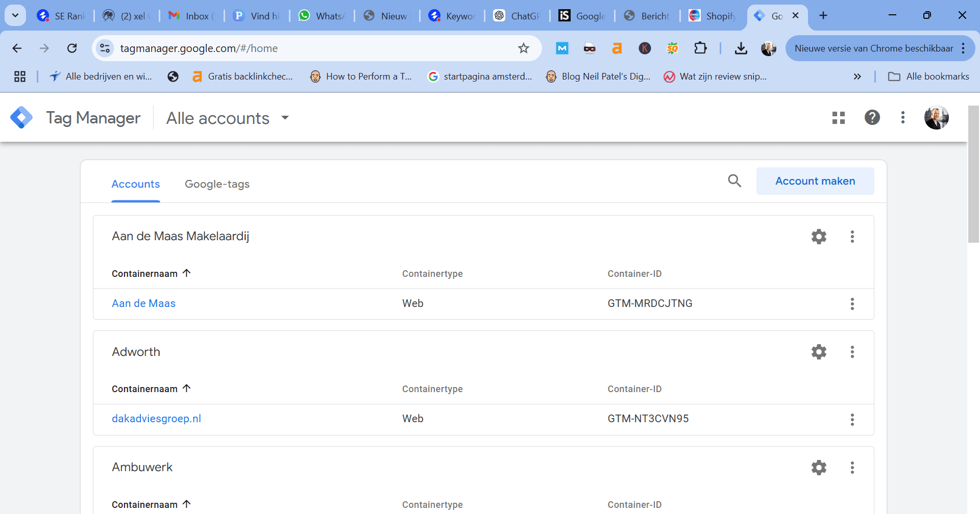The width and height of the screenshot is (980, 514).
Task: Open Tag Manager help icon
Action: tap(872, 118)
